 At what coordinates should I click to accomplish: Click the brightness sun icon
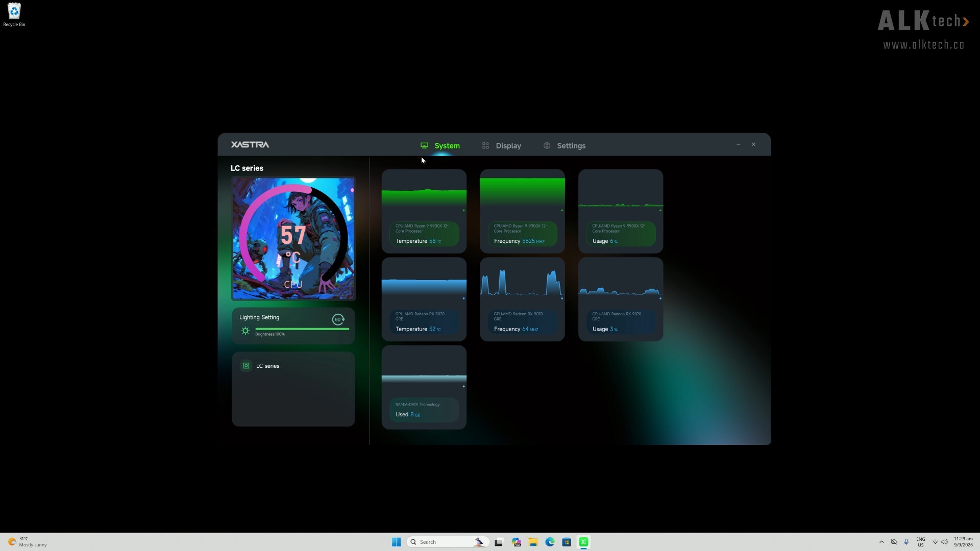click(x=246, y=331)
